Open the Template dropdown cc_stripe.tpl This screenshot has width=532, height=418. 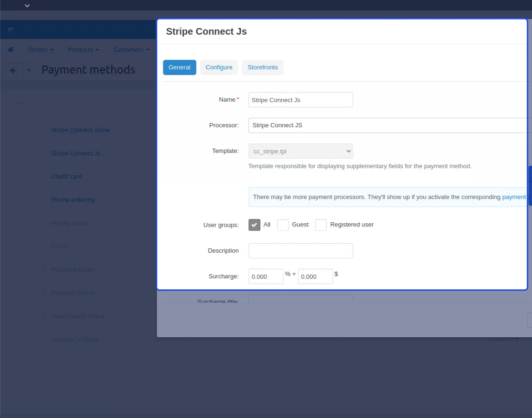tap(301, 151)
